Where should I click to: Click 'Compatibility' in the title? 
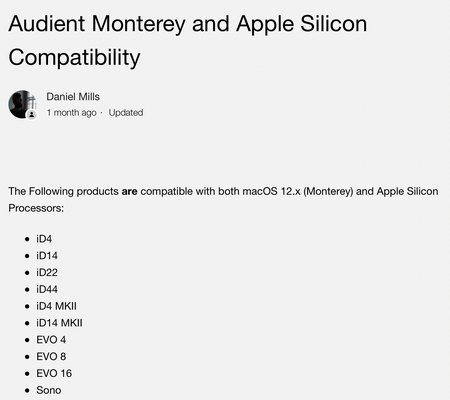tap(74, 57)
